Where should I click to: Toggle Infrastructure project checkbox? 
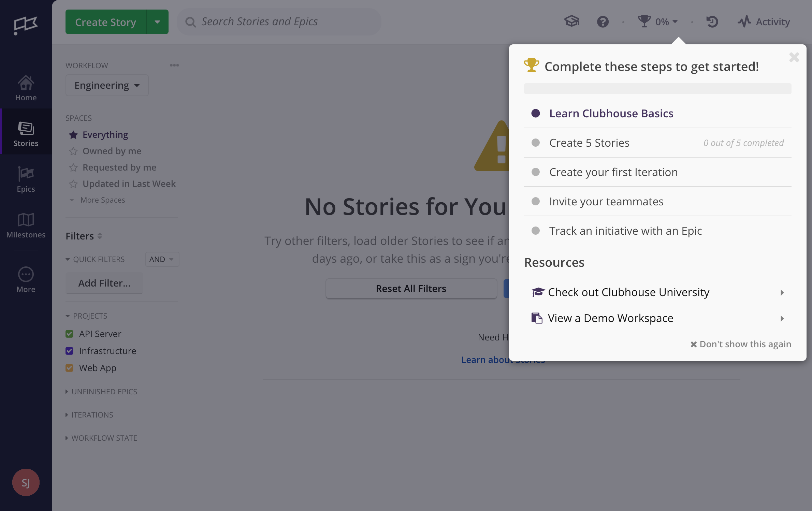click(70, 351)
